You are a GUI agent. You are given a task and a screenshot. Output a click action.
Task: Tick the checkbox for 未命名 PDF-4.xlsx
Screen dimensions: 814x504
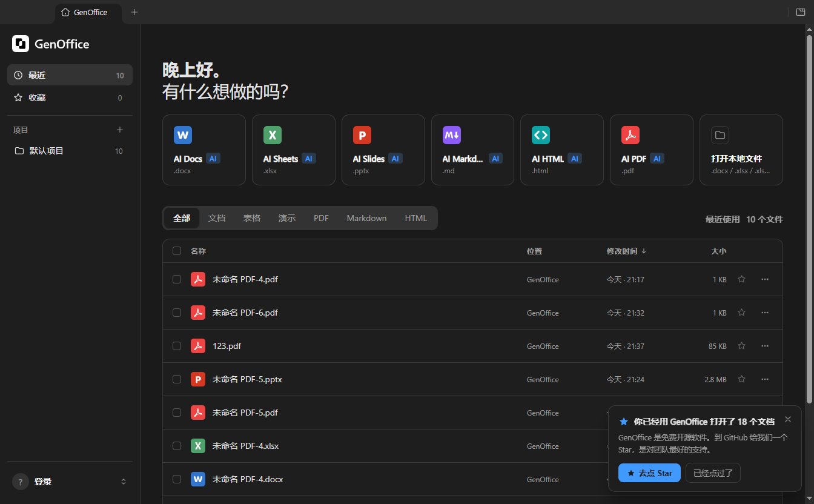(177, 446)
